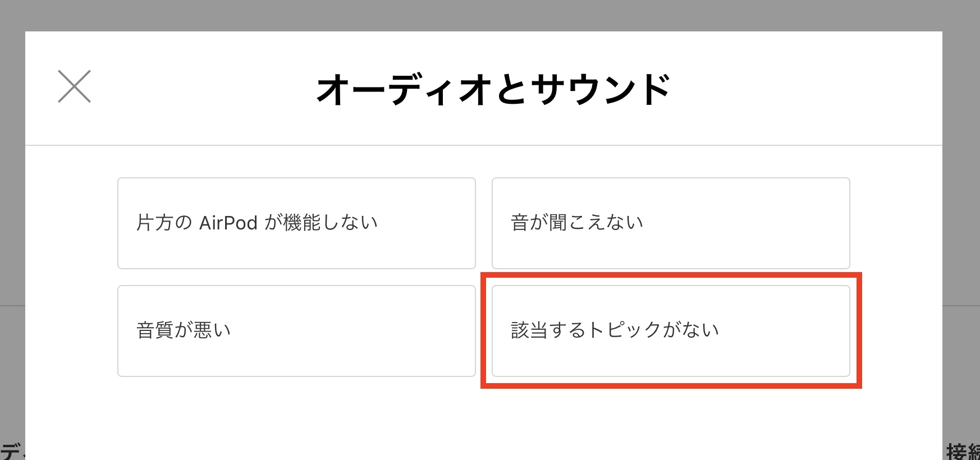
Task: Select the 音質が悪い topic
Action: 296,331
